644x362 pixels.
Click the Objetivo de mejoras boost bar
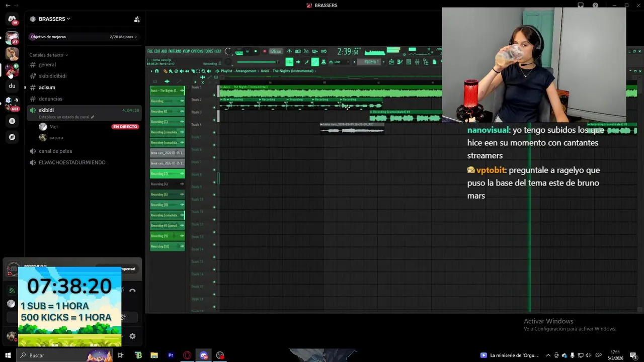[84, 37]
